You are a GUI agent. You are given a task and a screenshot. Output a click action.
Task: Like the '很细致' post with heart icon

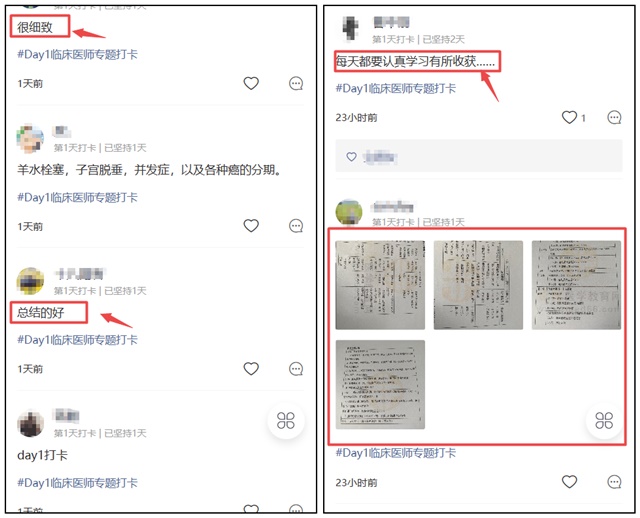click(251, 83)
